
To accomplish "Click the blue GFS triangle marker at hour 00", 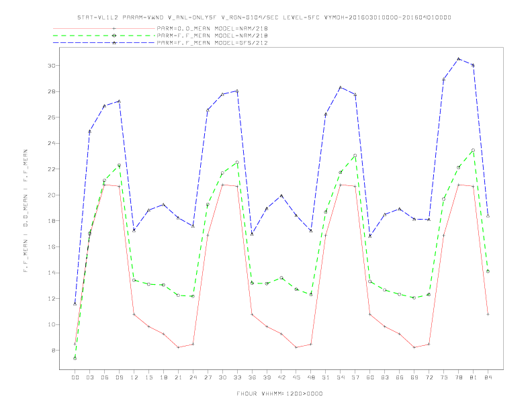I will click(75, 304).
